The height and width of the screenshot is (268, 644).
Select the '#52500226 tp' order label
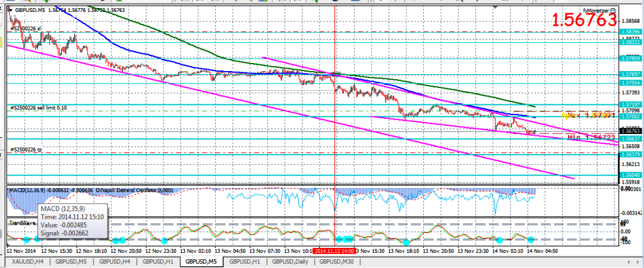coord(26,150)
